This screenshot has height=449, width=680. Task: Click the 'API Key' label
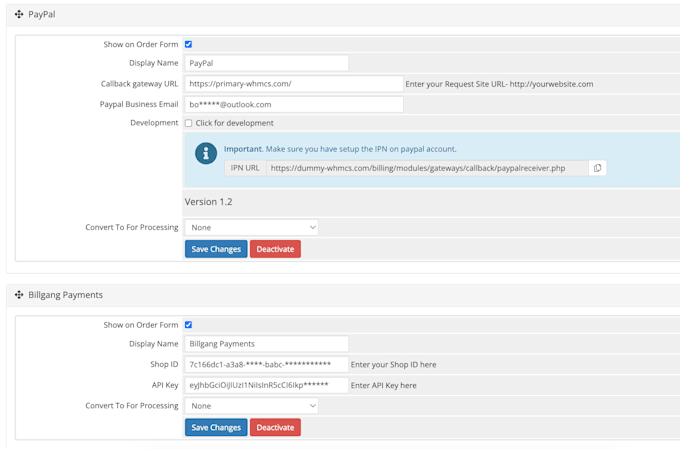[x=165, y=385]
